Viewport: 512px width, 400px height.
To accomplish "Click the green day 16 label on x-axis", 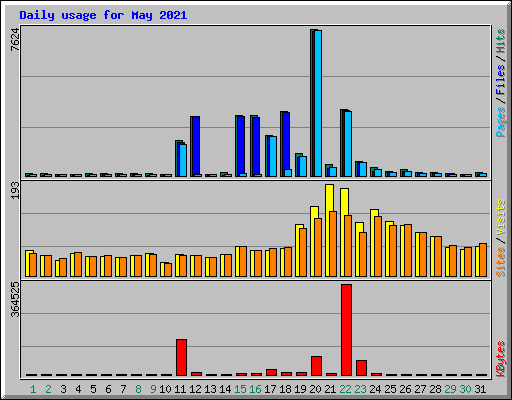I will [x=255, y=389].
